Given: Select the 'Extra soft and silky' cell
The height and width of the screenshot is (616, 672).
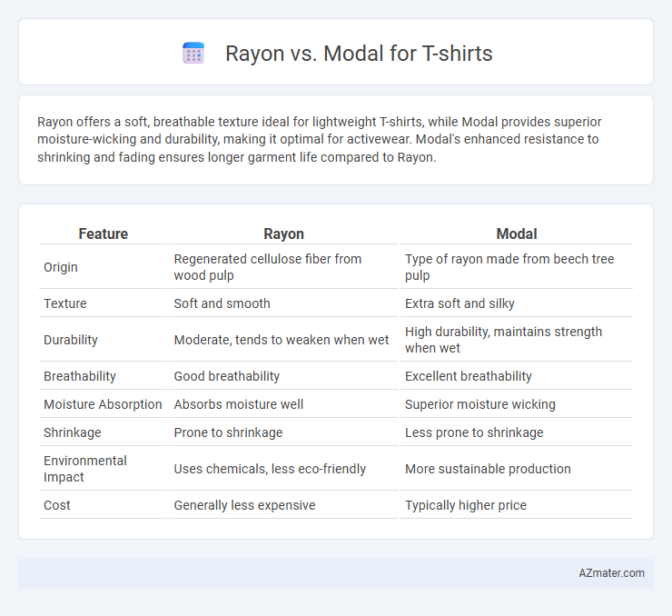Looking at the screenshot, I should tap(517, 303).
